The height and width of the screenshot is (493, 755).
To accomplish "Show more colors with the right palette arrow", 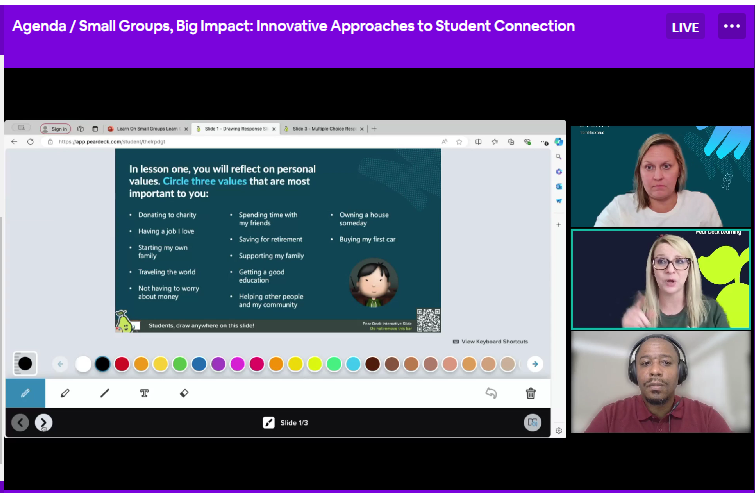I will pyautogui.click(x=535, y=364).
